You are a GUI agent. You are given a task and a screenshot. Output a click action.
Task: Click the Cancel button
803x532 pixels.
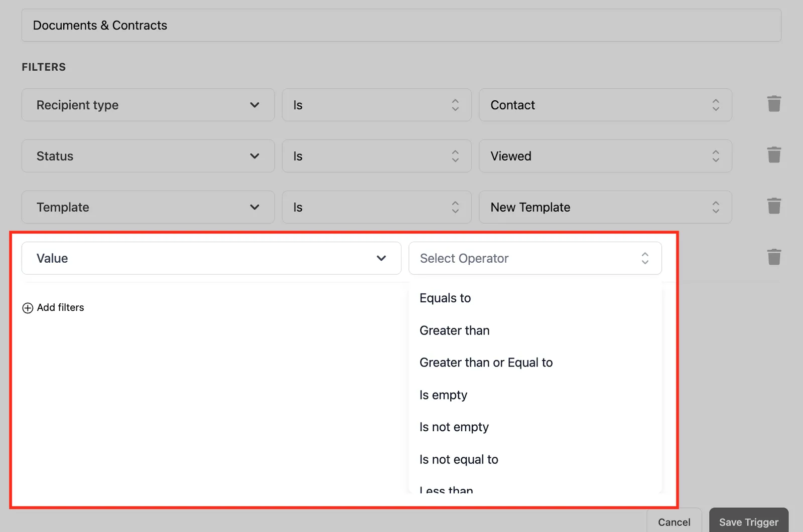pos(674,521)
